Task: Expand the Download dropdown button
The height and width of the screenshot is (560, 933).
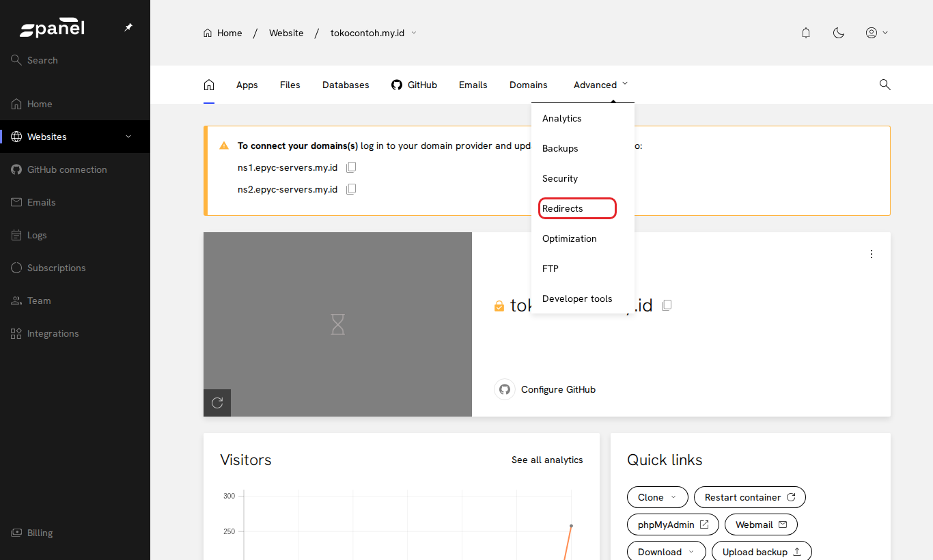Action: coord(667,552)
